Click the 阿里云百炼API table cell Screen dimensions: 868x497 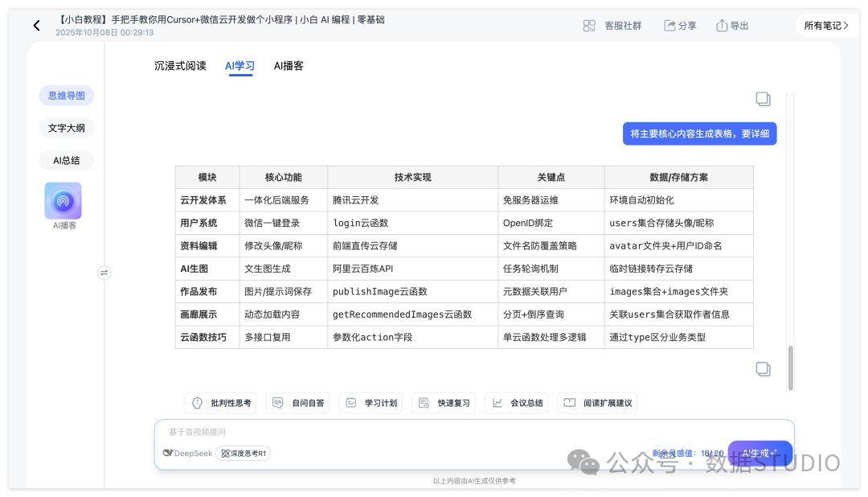pyautogui.click(x=413, y=269)
